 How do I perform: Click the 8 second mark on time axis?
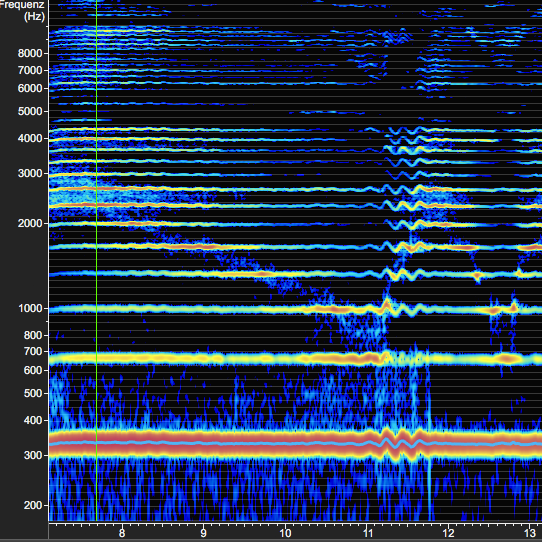click(122, 533)
